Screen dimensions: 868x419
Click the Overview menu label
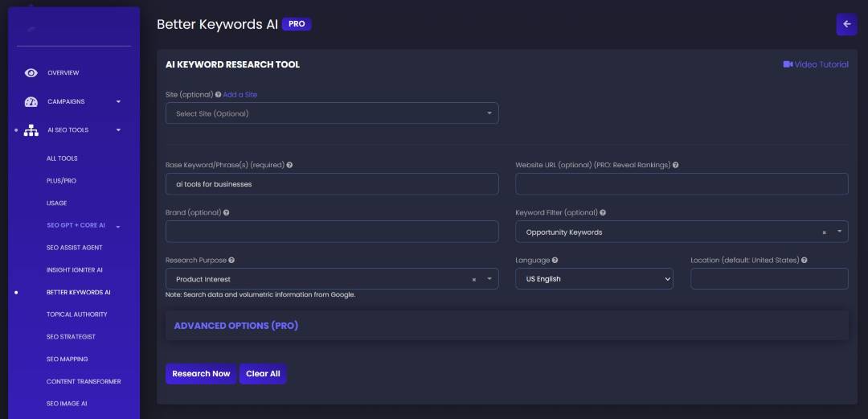point(63,72)
